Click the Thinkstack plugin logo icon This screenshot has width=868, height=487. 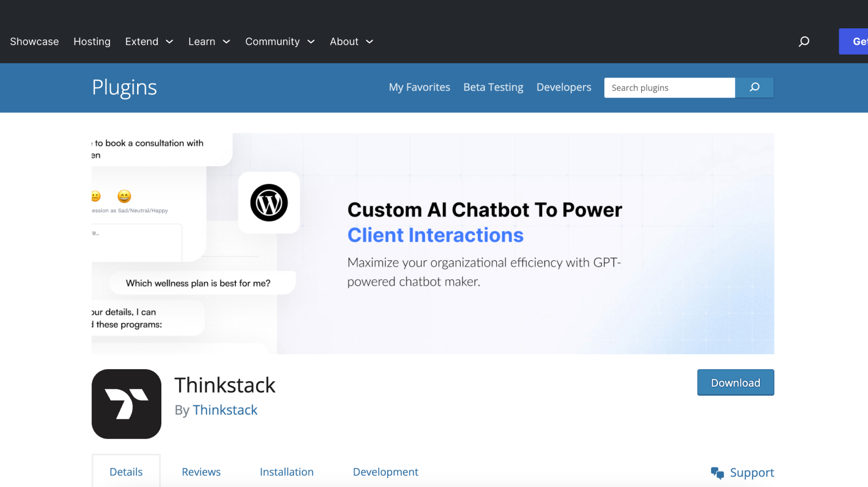pyautogui.click(x=127, y=404)
